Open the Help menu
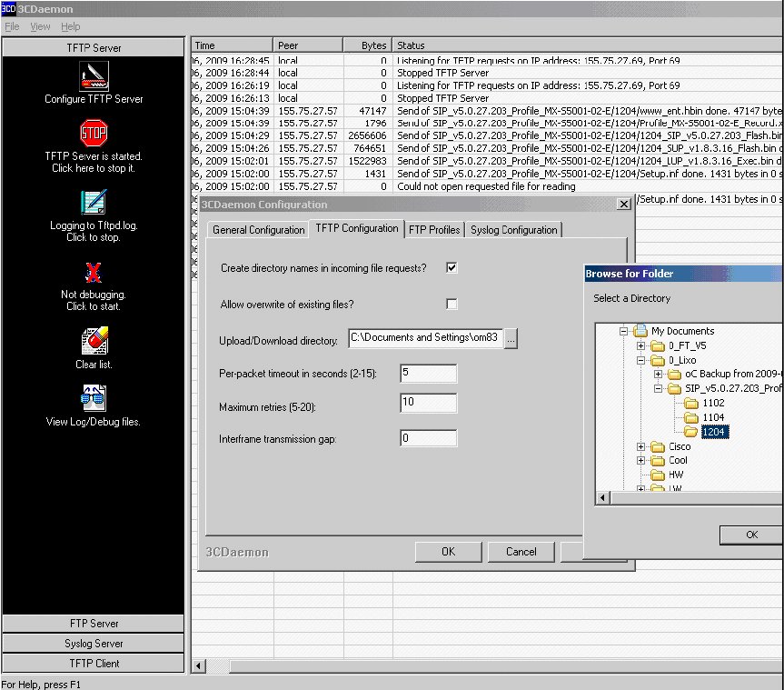 [x=71, y=26]
